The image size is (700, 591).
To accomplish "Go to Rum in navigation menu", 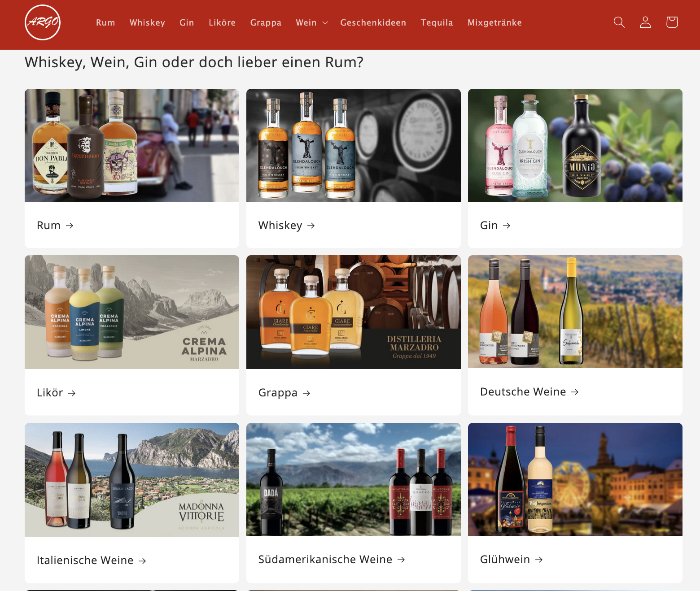I will point(105,23).
